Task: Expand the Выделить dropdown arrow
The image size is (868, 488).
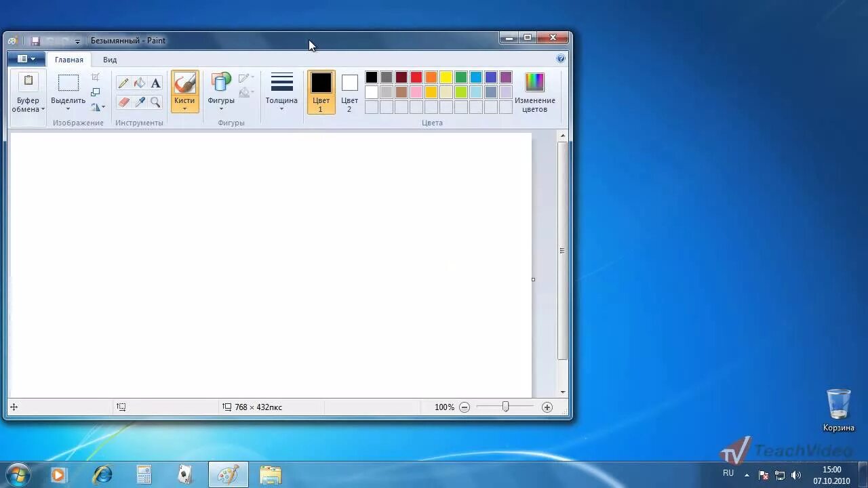Action: [68, 109]
